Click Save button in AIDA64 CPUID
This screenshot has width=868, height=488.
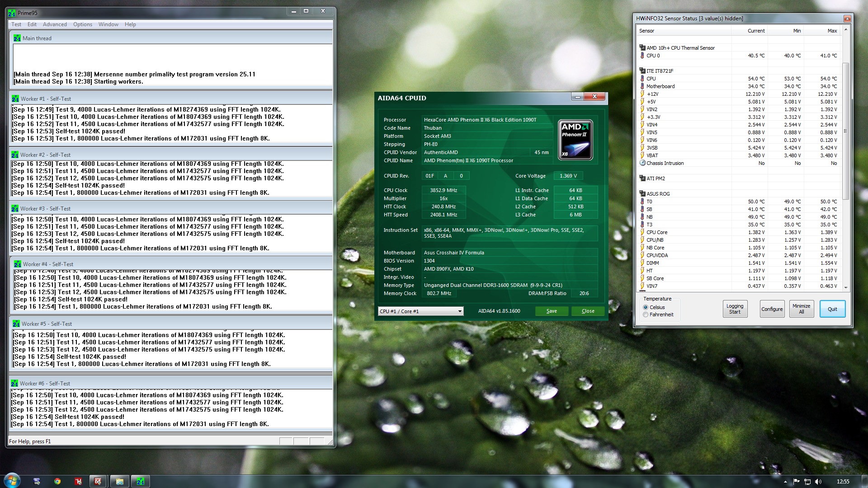pyautogui.click(x=552, y=311)
